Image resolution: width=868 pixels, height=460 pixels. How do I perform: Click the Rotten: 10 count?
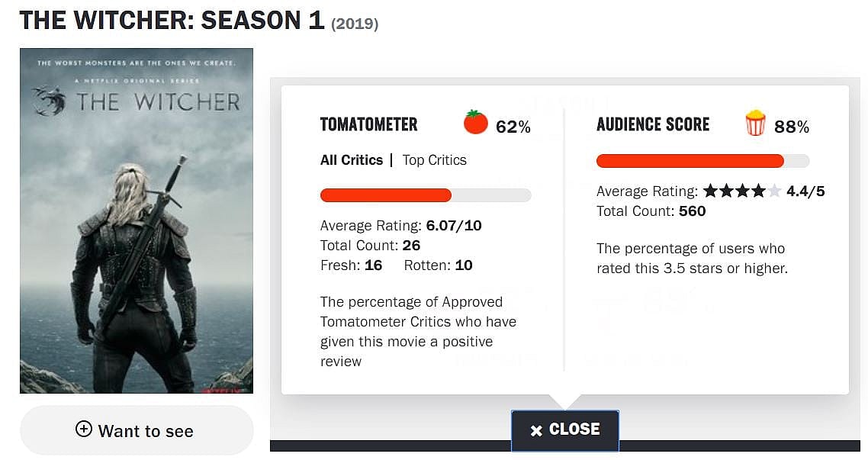tap(439, 265)
